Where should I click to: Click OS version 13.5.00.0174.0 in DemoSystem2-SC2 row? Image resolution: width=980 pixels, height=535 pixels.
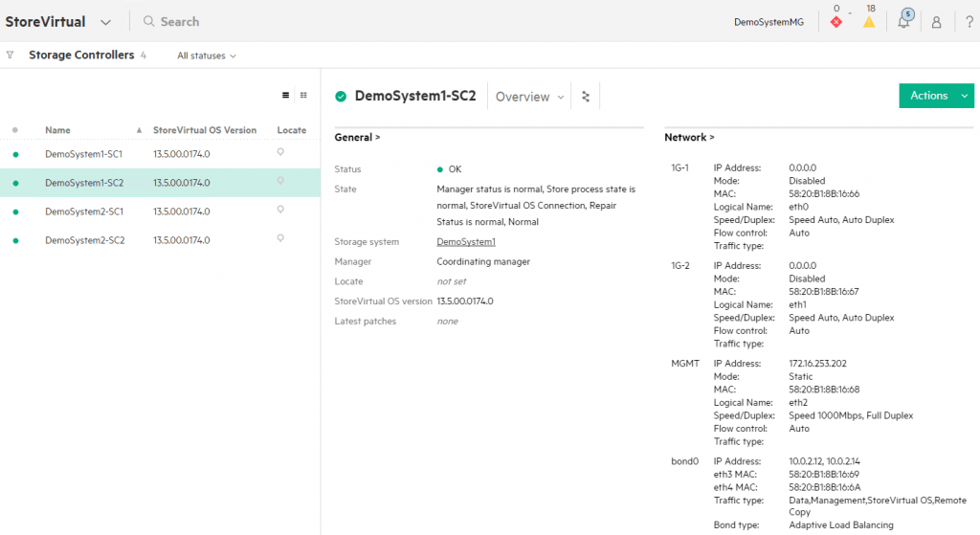pos(181,240)
